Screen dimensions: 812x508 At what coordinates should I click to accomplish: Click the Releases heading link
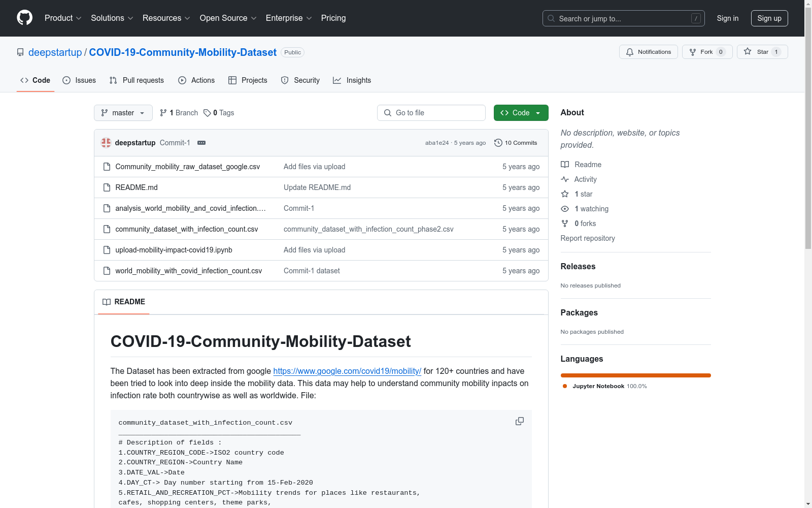pyautogui.click(x=578, y=266)
